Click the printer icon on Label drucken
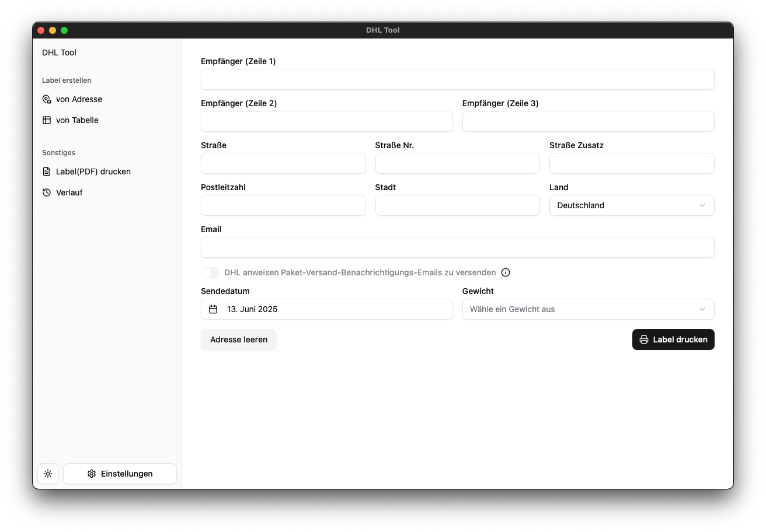 click(644, 339)
